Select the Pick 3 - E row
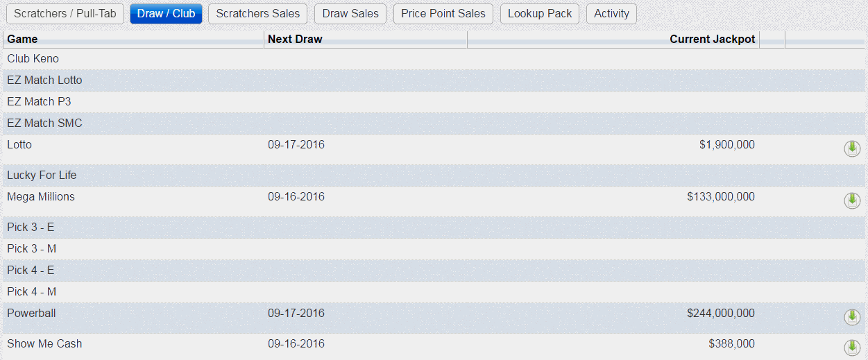Viewport: 868px width, 360px height. 434,228
